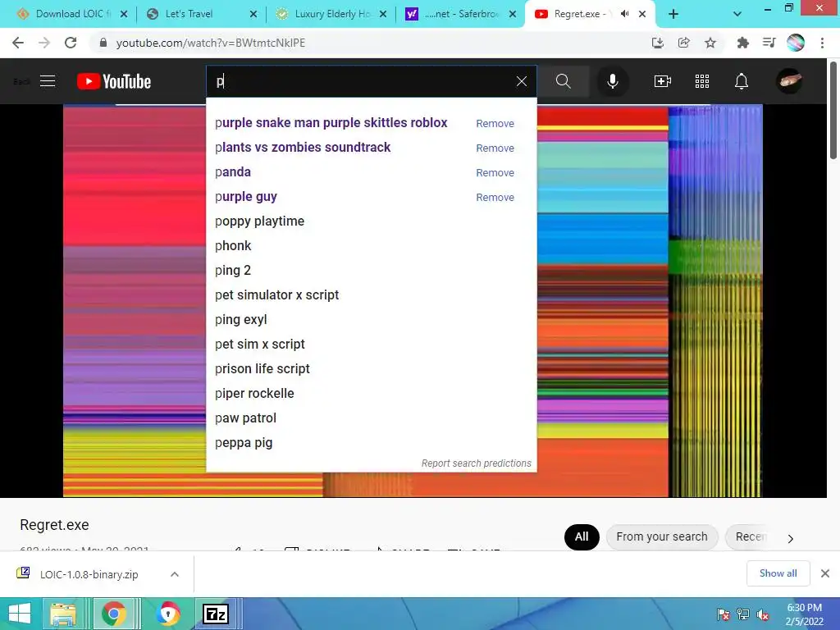This screenshot has height=630, width=840.
Task: Open the Chrome three-dot menu
Action: [822, 43]
